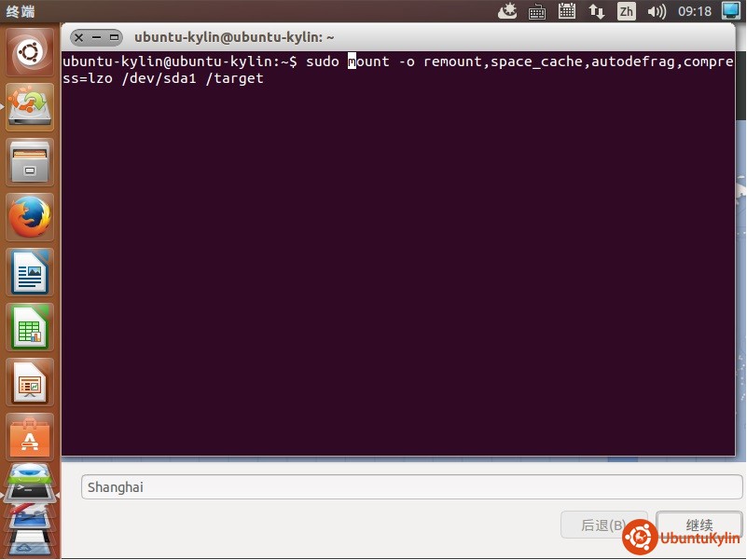Click the Ubuntu Kylin installer launcher icon

point(30,107)
